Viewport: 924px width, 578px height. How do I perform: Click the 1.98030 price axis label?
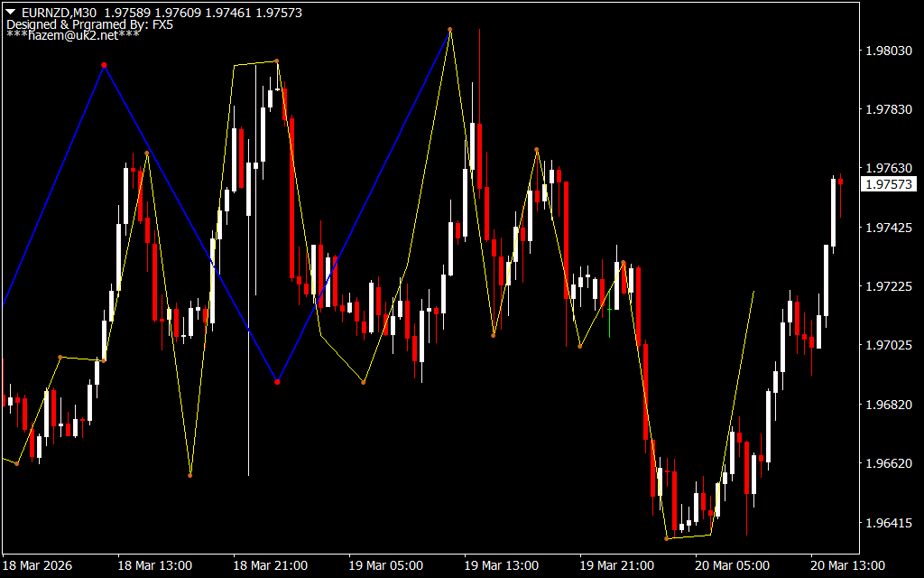coord(888,51)
